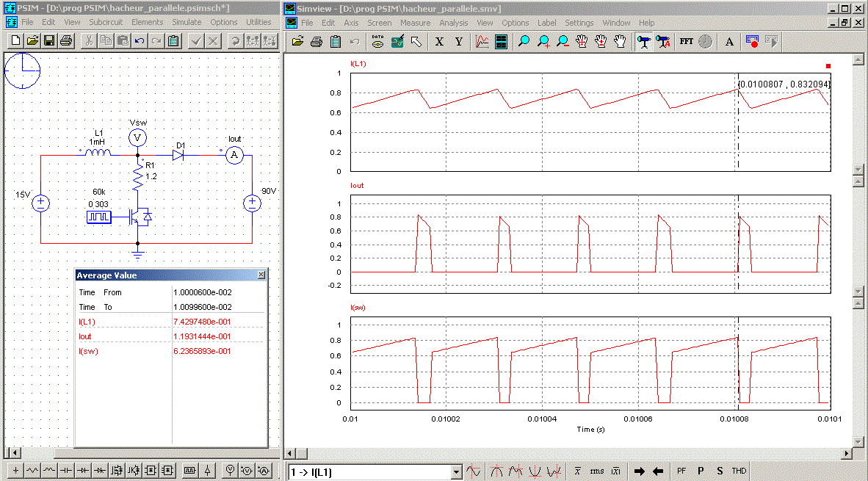The height and width of the screenshot is (481, 868).
Task: Click the Save icon in PSIM toolbar
Action: pyautogui.click(x=49, y=41)
